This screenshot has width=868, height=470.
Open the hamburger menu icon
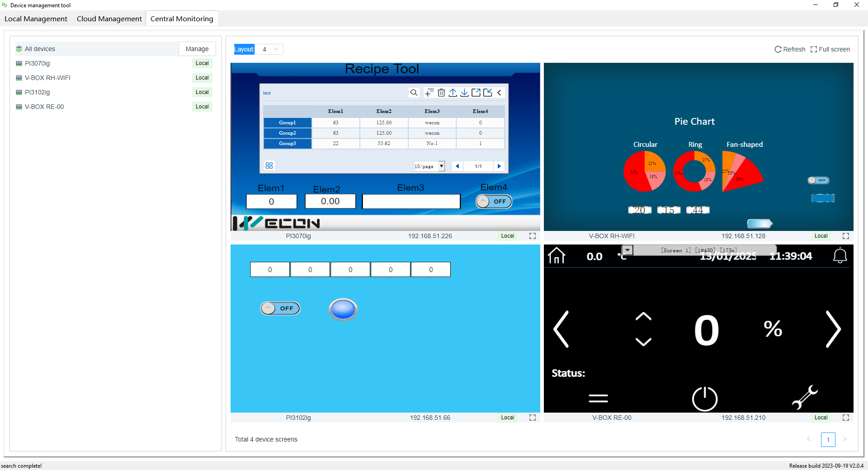pos(598,398)
